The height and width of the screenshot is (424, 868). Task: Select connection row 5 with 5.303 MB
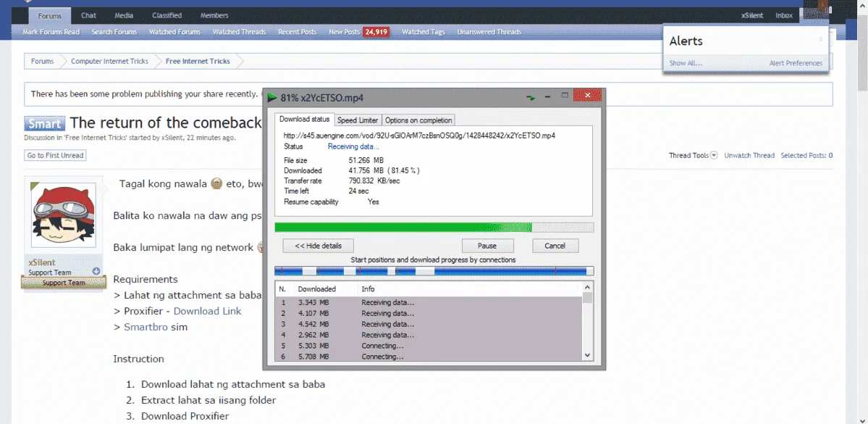pos(429,346)
